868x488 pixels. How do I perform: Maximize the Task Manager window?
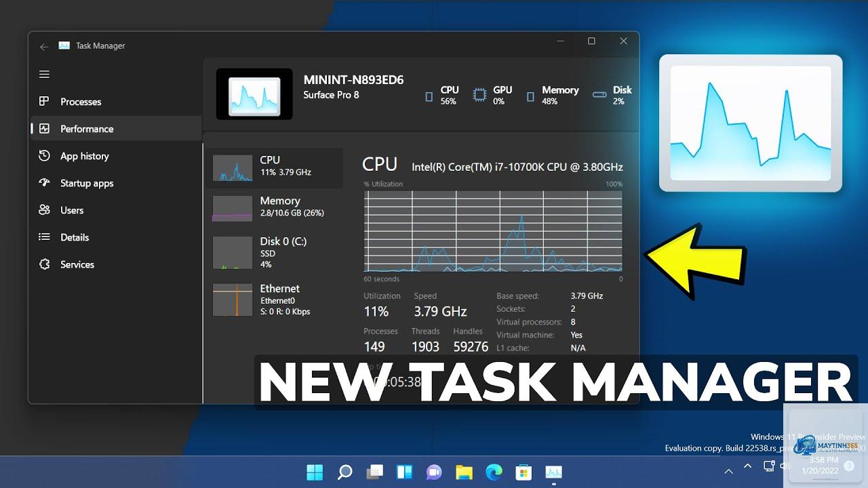[x=591, y=41]
